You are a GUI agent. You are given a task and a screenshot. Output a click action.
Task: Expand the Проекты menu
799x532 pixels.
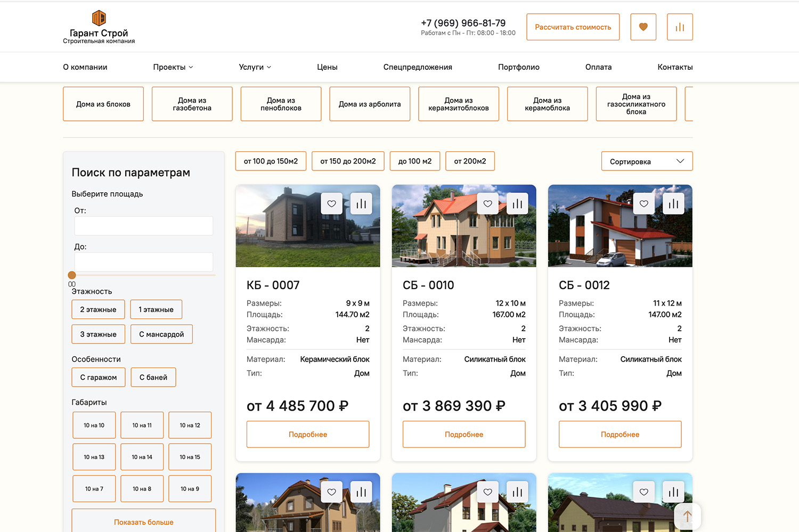coord(173,67)
